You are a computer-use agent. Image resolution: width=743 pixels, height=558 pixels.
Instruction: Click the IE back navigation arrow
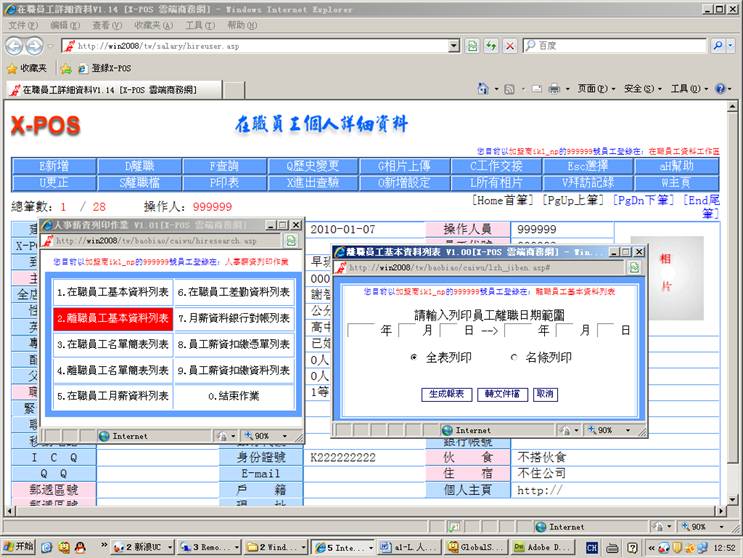[x=16, y=46]
